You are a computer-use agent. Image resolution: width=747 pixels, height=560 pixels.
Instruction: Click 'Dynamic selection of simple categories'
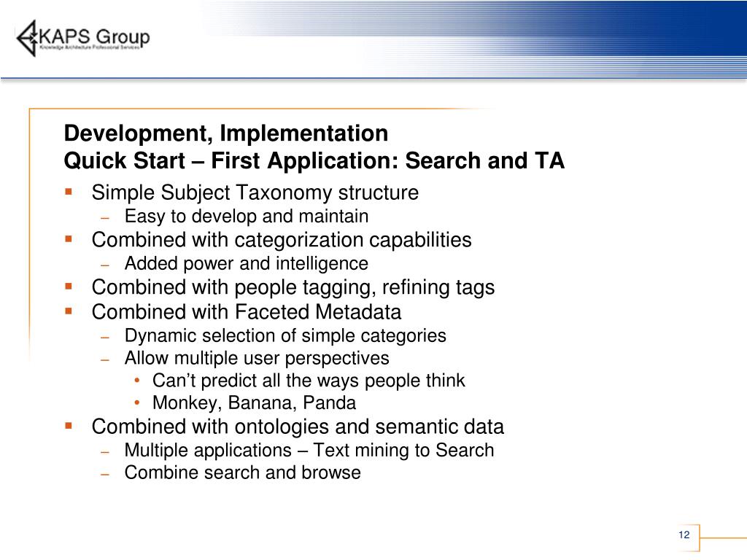tap(285, 335)
